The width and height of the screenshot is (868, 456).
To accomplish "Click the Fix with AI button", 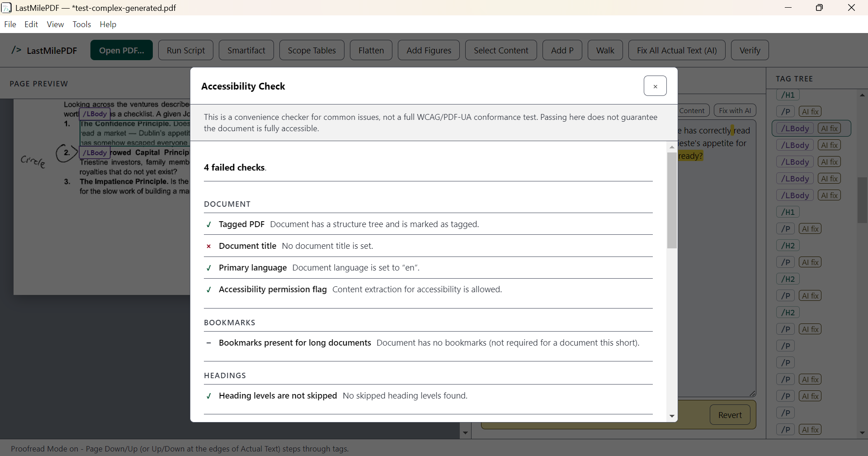I will coord(735,110).
